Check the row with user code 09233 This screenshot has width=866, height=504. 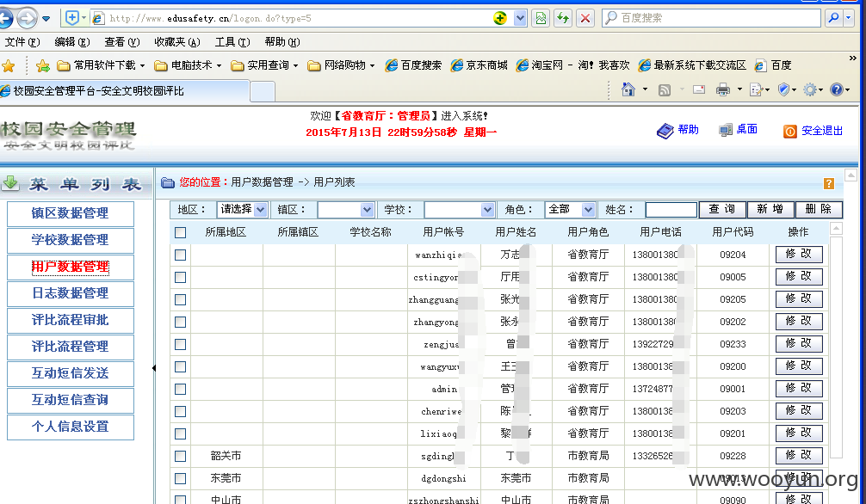180,345
